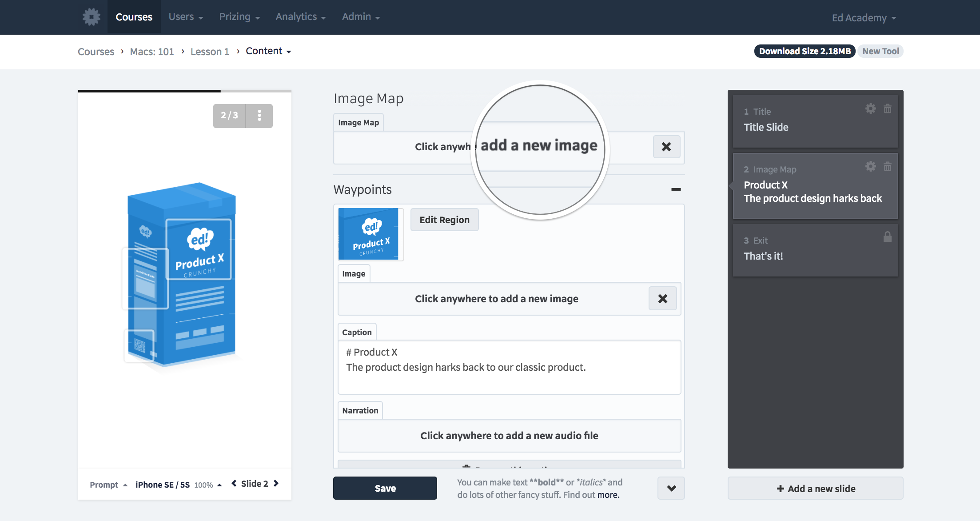Image resolution: width=980 pixels, height=521 pixels.
Task: Open three-dot menu in slide preview
Action: click(x=259, y=116)
